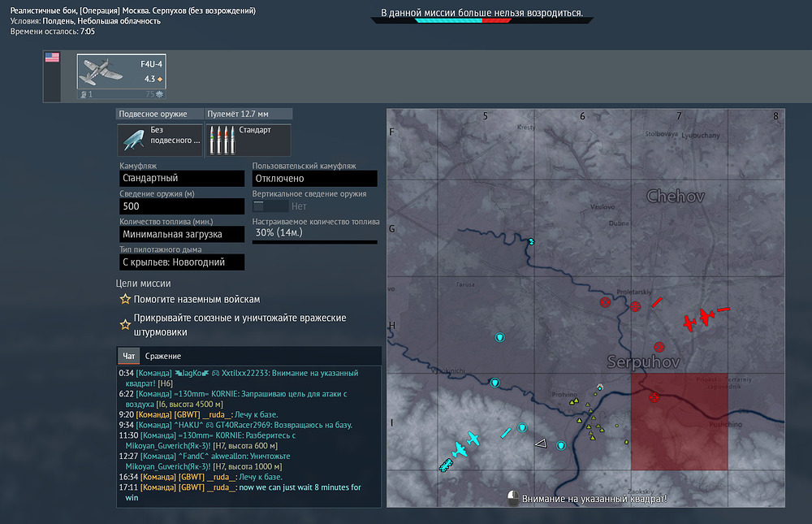Switch to the Чат tab
The height and width of the screenshot is (524, 812).
128,356
